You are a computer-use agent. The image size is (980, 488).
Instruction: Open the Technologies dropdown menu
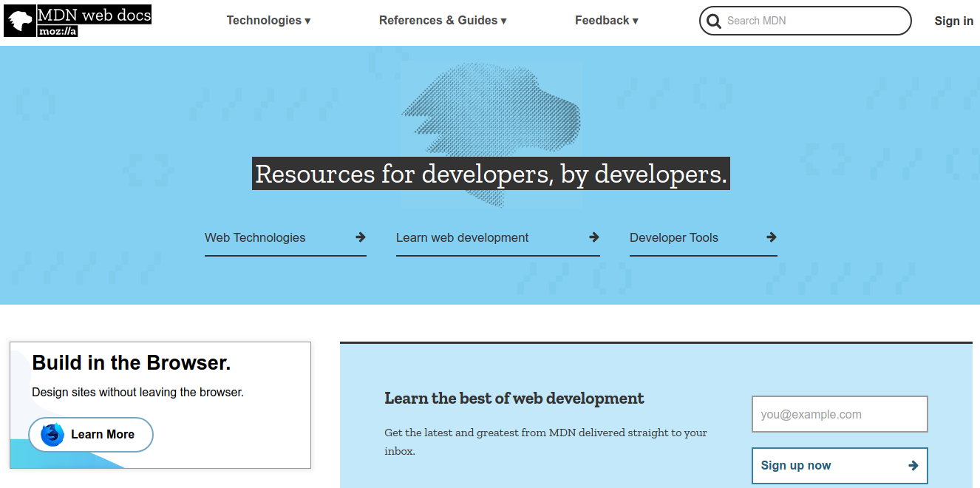268,21
